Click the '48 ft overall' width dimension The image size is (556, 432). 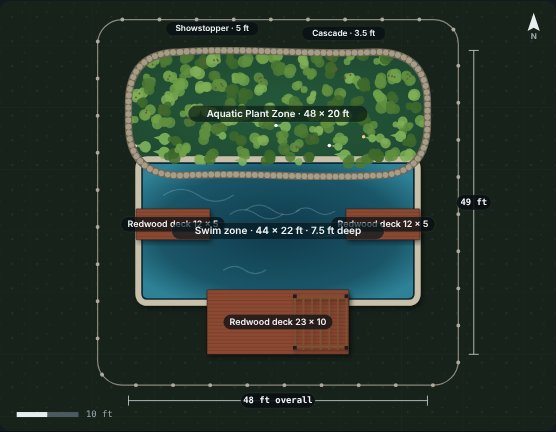pos(278,400)
